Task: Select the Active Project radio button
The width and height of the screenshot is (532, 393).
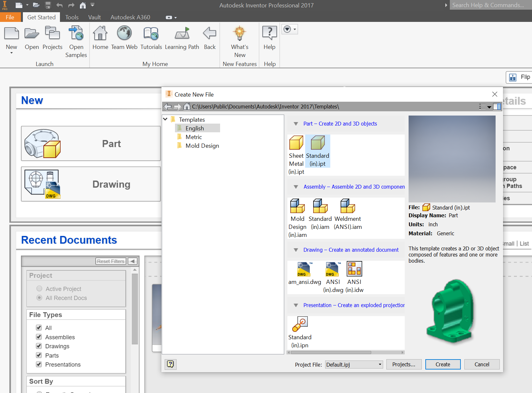Action: [x=39, y=288]
